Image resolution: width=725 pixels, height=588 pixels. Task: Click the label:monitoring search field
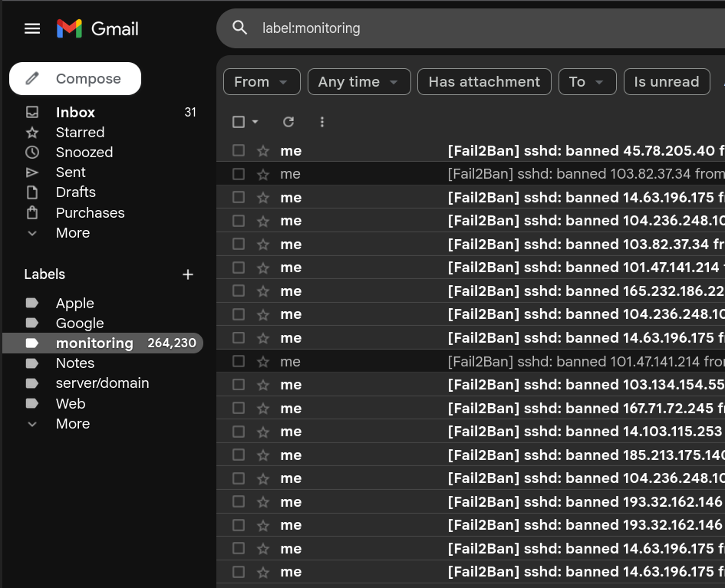tap(460, 28)
